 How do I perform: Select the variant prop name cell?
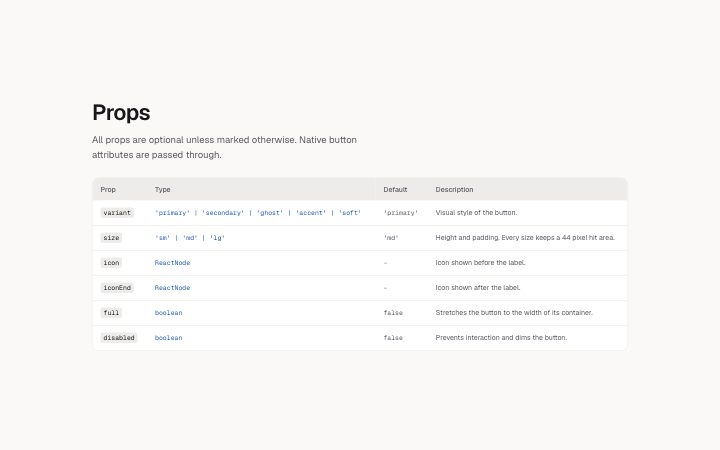[x=117, y=213]
